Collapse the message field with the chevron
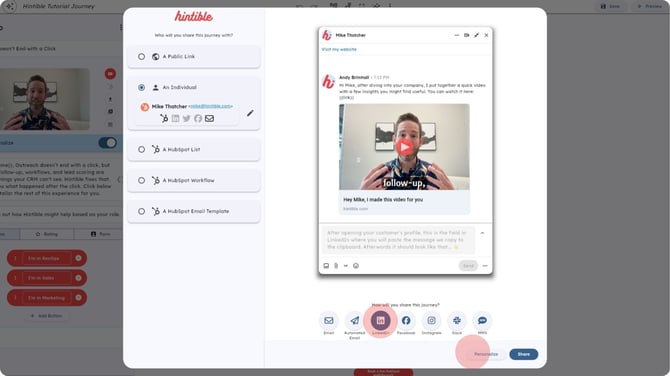Viewport: 670px width, 376px height. 482,233
